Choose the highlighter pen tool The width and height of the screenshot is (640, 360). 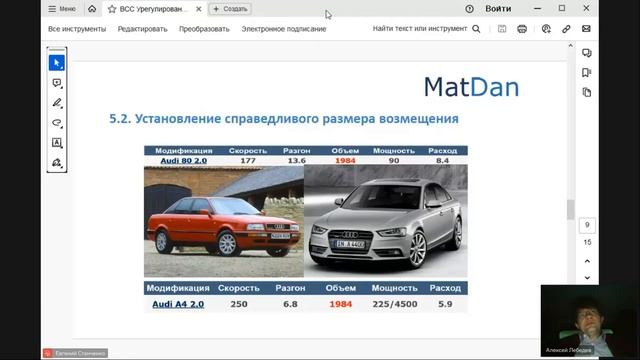tap(57, 103)
